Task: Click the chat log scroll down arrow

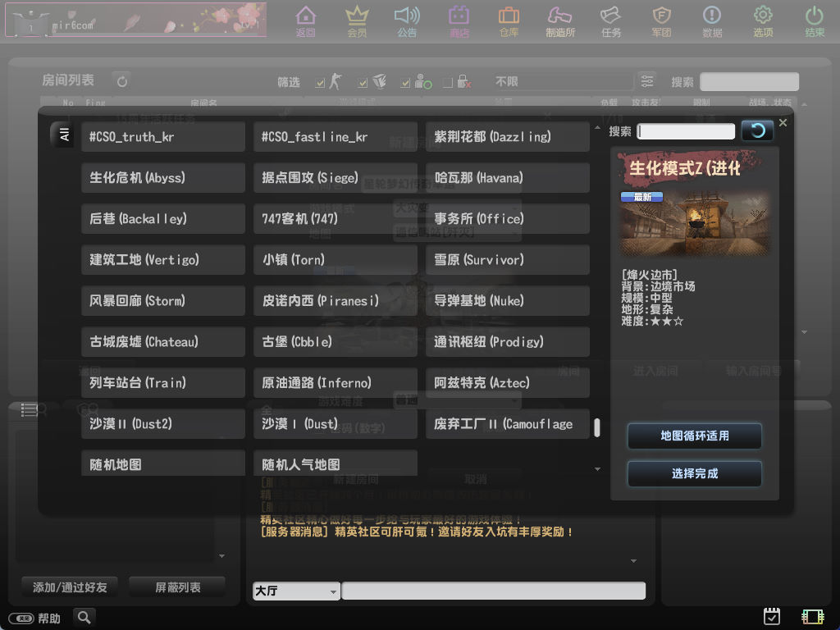Action: 634,561
